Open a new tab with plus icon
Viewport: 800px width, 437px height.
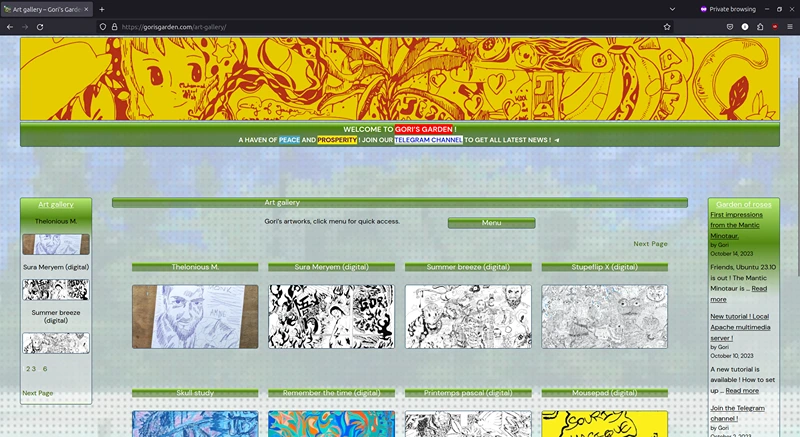tap(102, 9)
